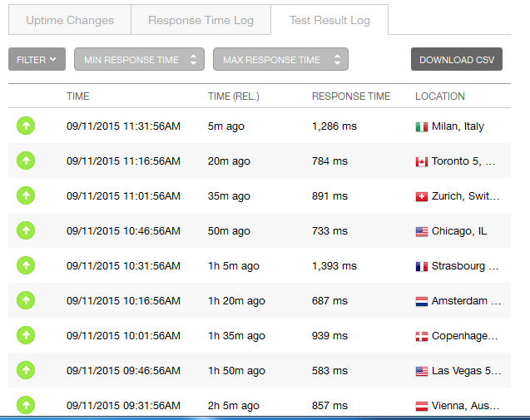Click the '20m ago' relative time
This screenshot has height=420, width=530.
point(229,161)
